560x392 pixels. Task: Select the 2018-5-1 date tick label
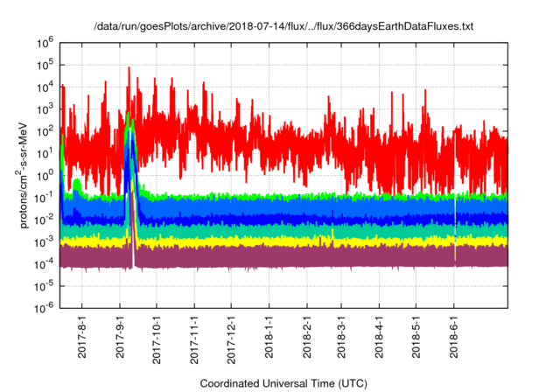tap(416, 335)
